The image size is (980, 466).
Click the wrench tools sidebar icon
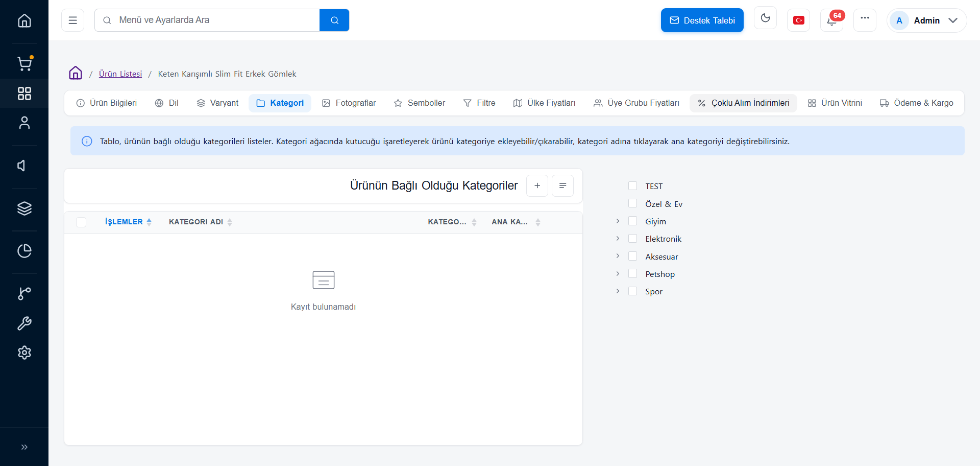click(x=24, y=323)
